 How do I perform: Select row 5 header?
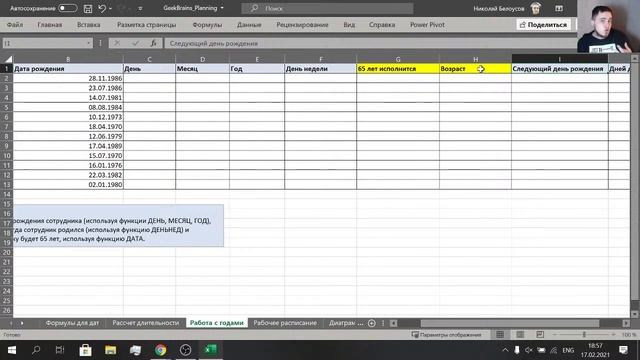point(7,107)
